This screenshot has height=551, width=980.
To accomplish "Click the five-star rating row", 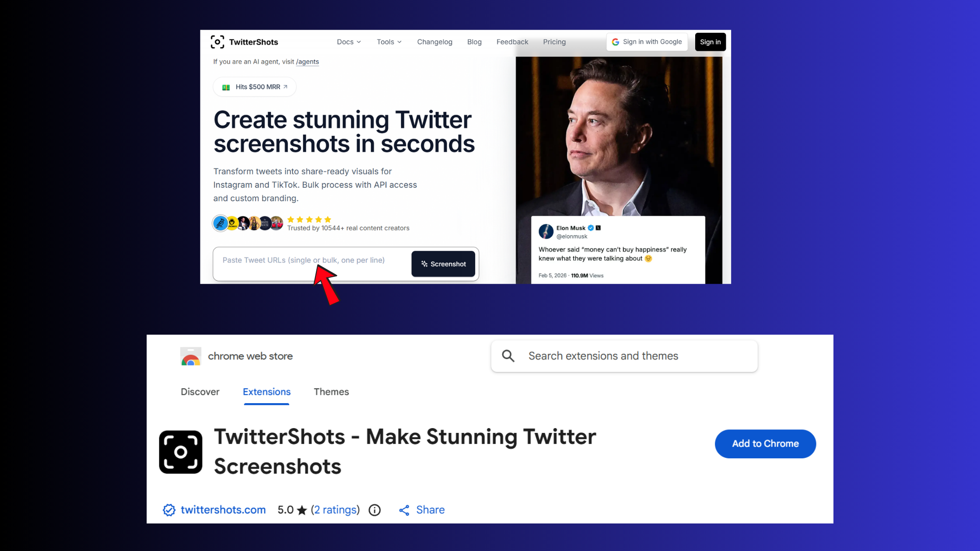I will click(x=309, y=220).
